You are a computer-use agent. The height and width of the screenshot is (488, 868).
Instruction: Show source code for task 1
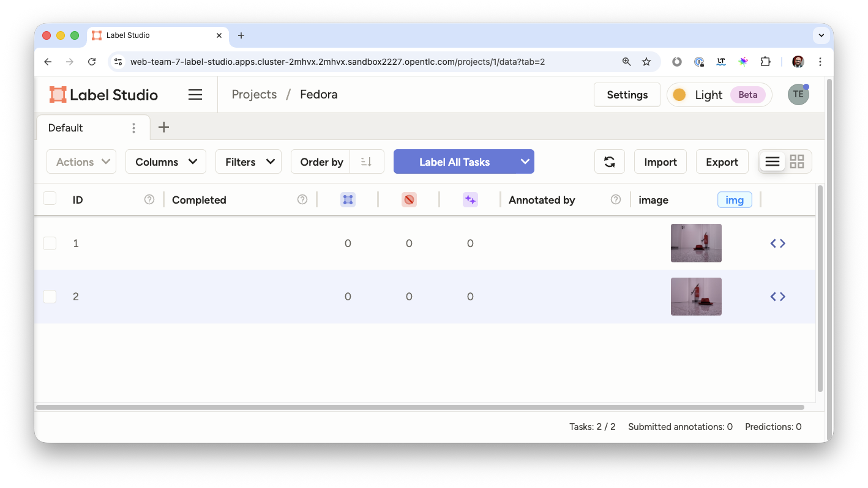(x=777, y=243)
